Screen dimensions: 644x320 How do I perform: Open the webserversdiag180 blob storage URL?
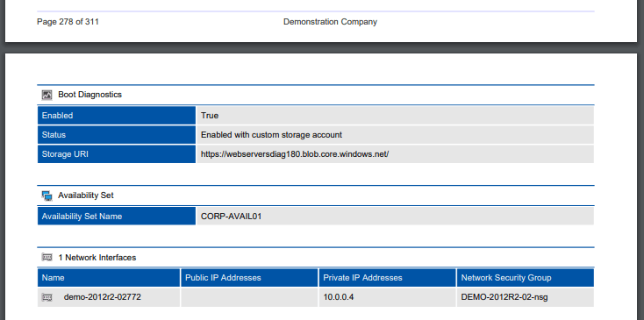coord(295,154)
